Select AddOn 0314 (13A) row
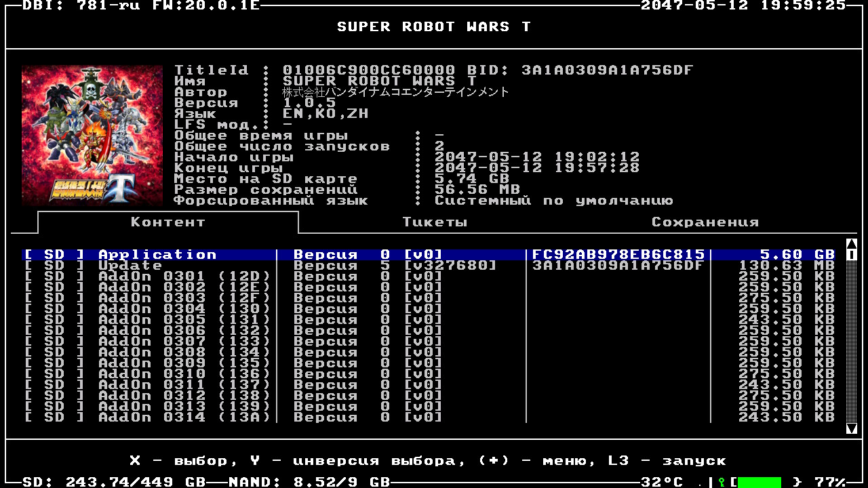868x488 pixels. tap(184, 418)
